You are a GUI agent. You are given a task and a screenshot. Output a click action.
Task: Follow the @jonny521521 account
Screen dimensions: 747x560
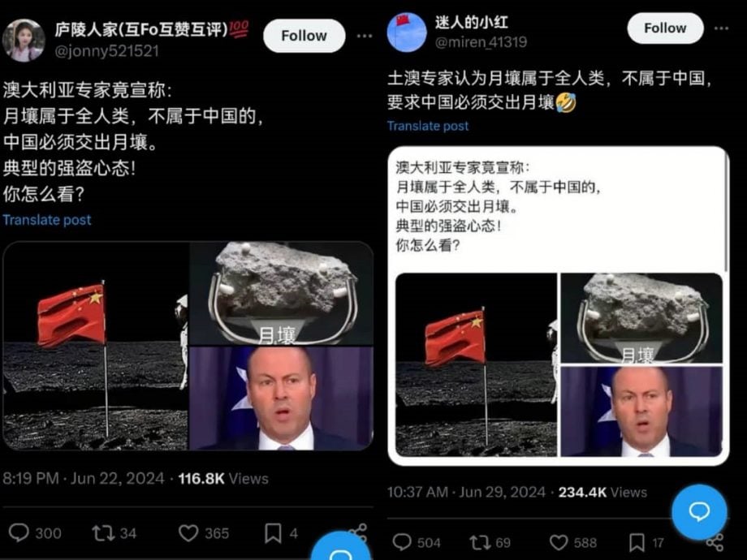[304, 36]
